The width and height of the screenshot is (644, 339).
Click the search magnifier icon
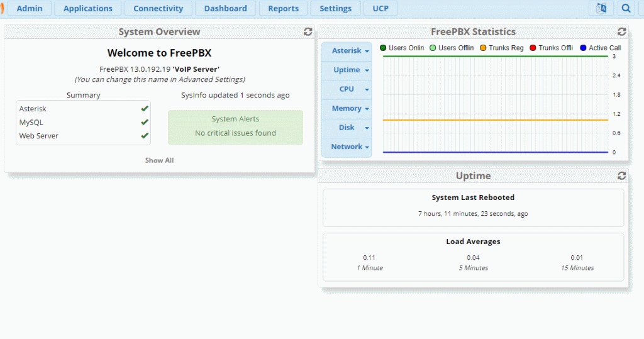pyautogui.click(x=626, y=8)
